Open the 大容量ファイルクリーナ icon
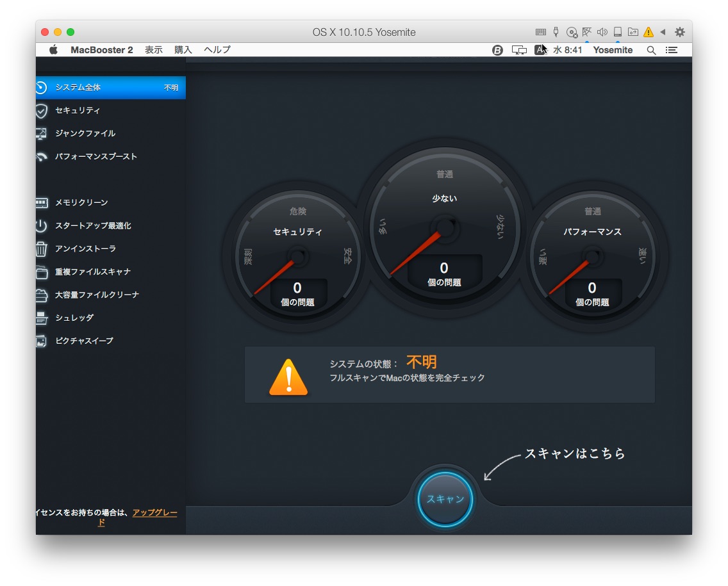728x586 pixels. (x=41, y=295)
